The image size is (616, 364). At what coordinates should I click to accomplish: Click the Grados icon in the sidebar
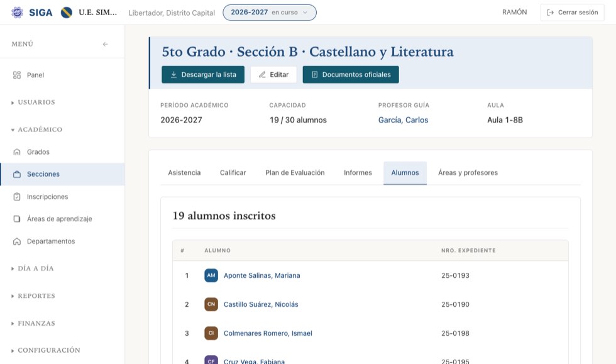click(x=17, y=152)
